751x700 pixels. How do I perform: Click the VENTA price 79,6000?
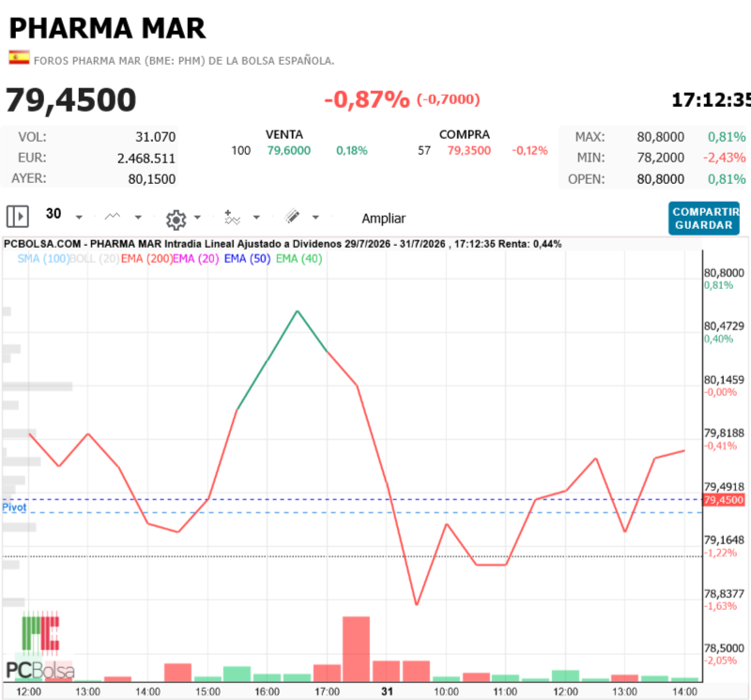click(289, 151)
